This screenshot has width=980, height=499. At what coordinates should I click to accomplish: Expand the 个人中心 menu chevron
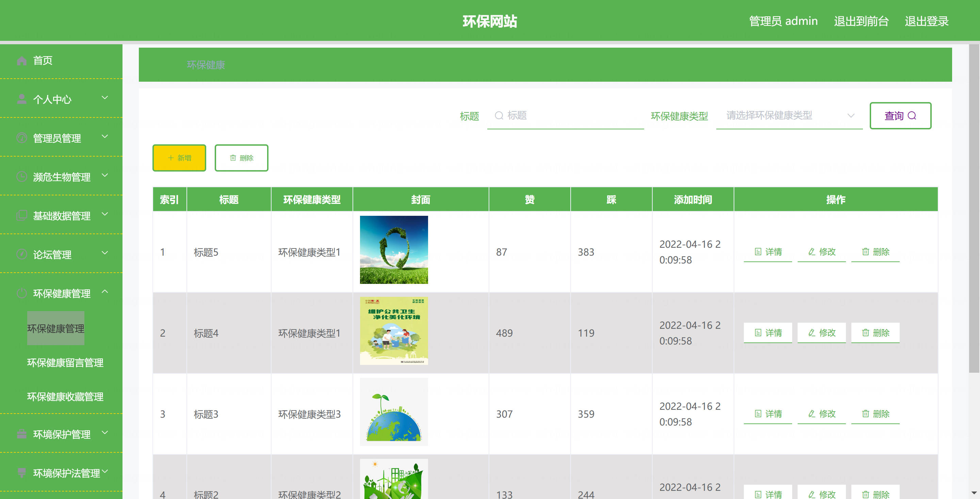click(104, 98)
